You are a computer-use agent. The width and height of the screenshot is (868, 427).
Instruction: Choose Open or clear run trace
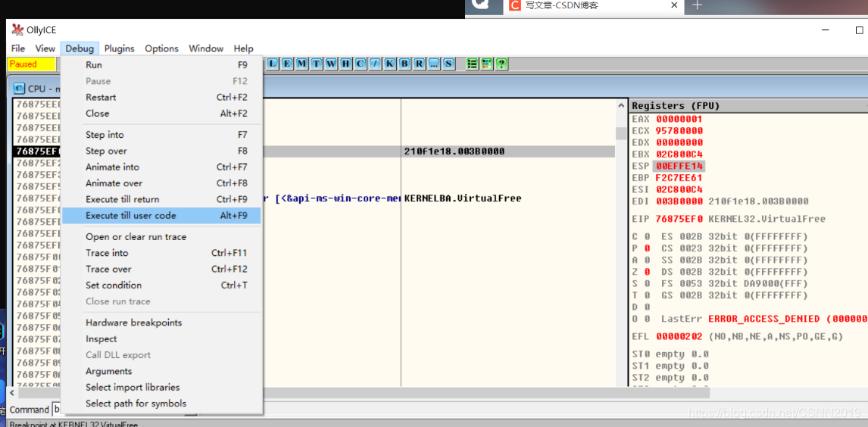coord(161,237)
